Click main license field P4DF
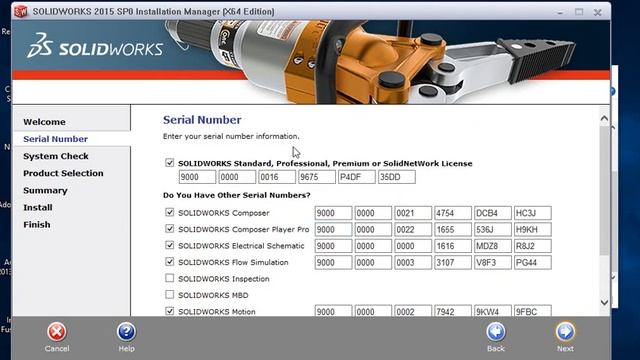640x360 pixels. point(357,177)
